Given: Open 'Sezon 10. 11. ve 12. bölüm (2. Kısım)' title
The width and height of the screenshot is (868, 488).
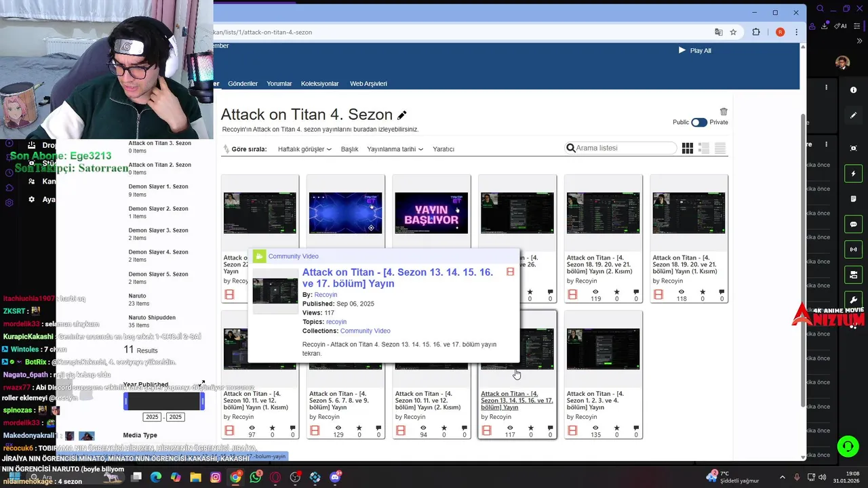Looking at the screenshot, I should coord(428,401).
